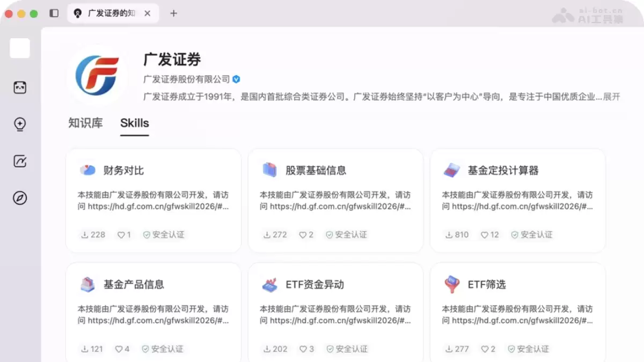This screenshot has height=362, width=644.
Task: Open the 股票基础信息 skill title
Action: [316, 171]
